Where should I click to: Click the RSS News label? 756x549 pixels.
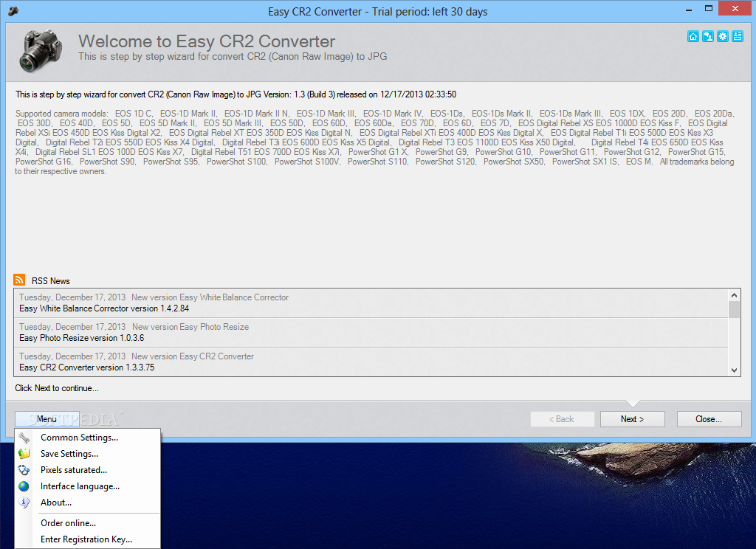[x=51, y=281]
